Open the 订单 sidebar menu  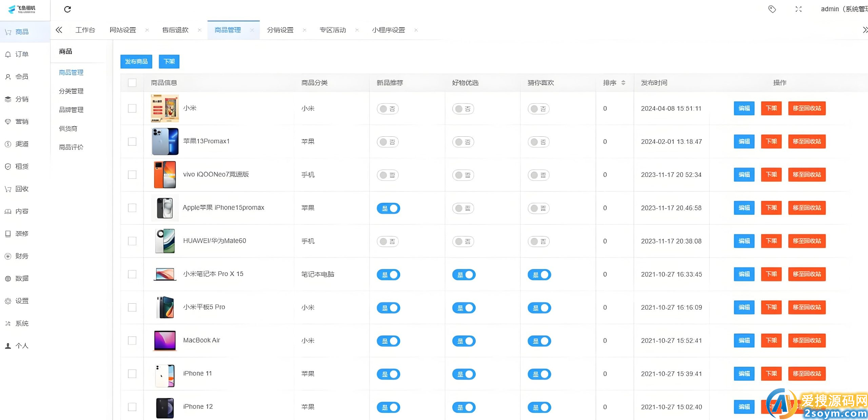[25, 54]
